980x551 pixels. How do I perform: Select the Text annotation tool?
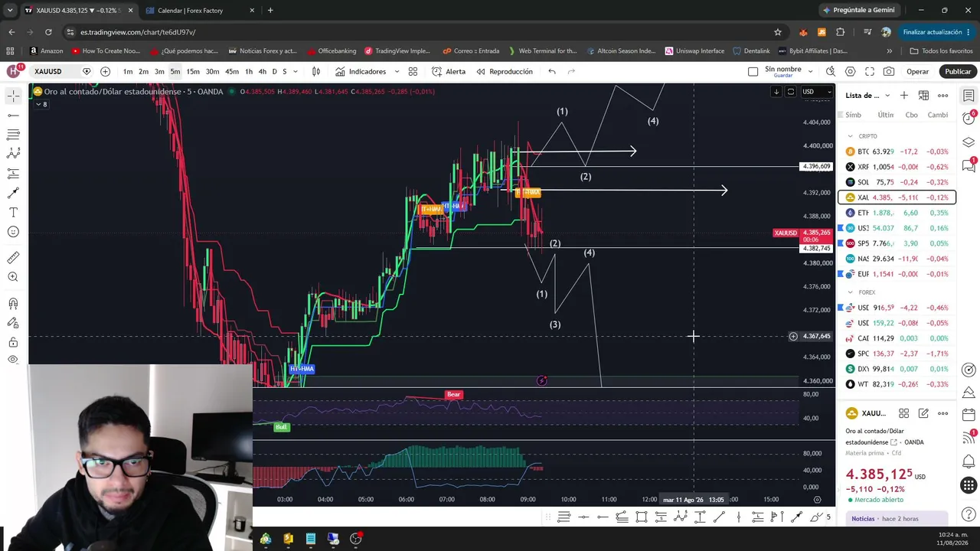(x=13, y=213)
